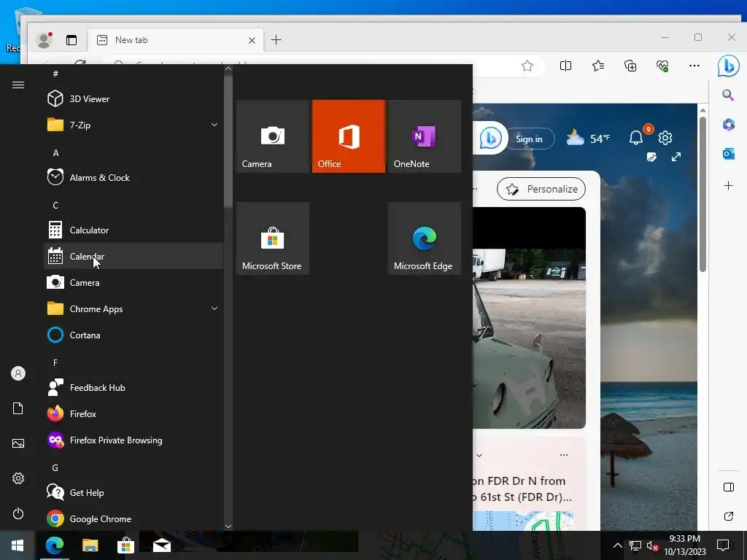Open a new tab with plus button
This screenshot has width=747, height=560.
pyautogui.click(x=276, y=40)
